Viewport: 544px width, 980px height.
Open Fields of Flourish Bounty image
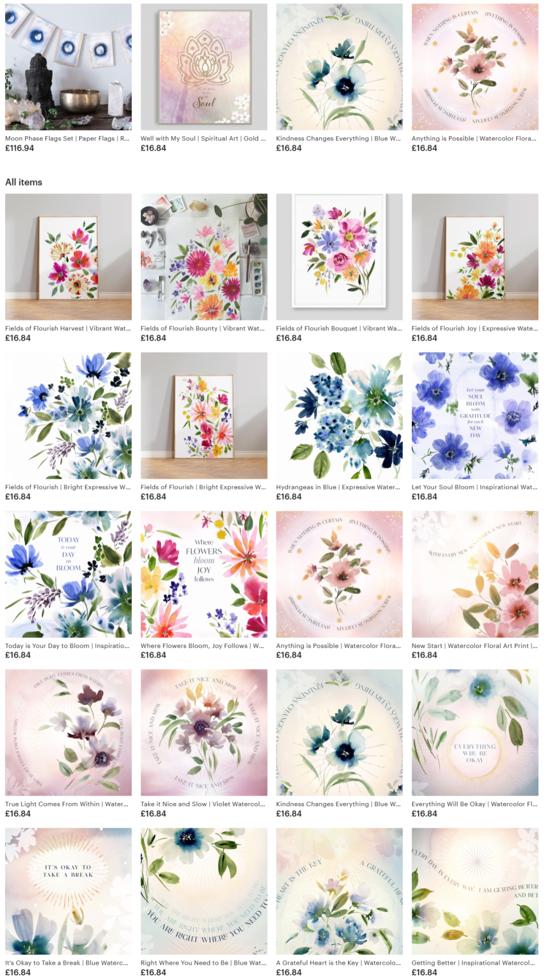coord(204,257)
